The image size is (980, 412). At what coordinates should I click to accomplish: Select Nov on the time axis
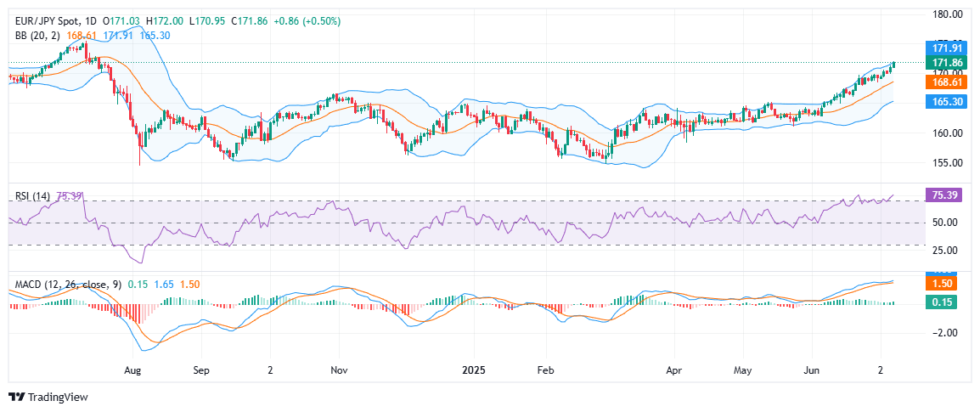point(339,371)
